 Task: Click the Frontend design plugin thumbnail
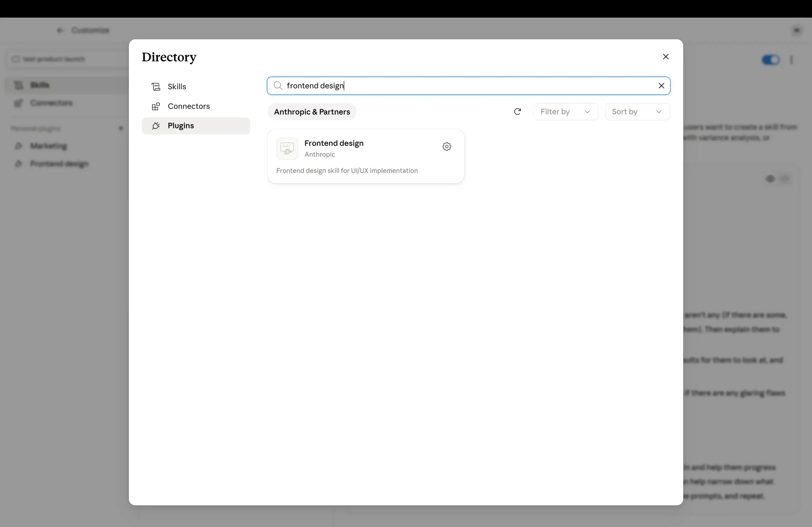click(287, 149)
